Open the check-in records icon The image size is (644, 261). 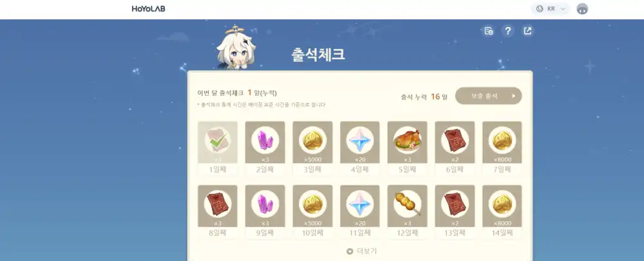point(488,31)
